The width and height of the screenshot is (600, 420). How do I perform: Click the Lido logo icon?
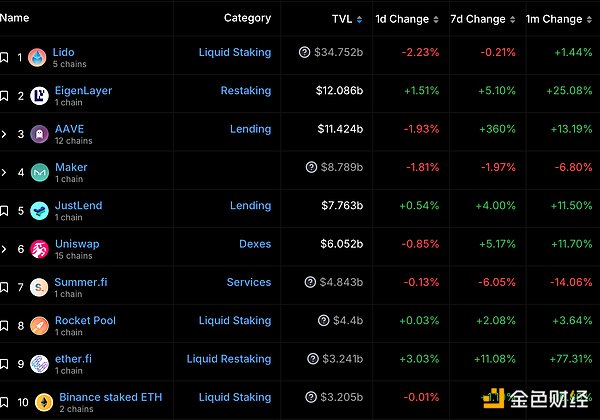tap(38, 58)
